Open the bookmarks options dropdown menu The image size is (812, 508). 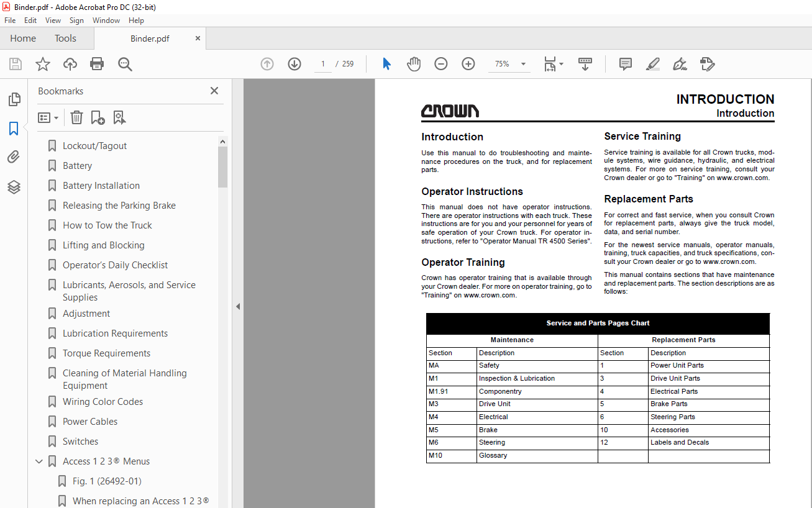48,117
